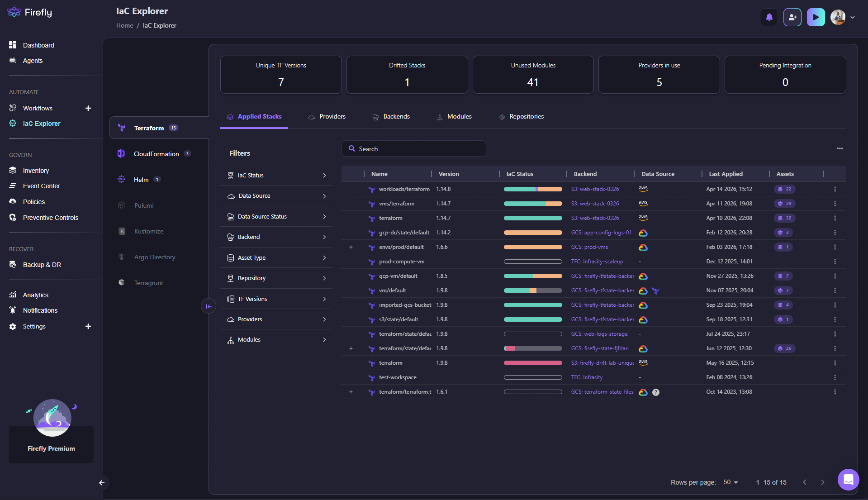Open Analytics page
This screenshot has height=500, width=868.
tap(35, 295)
